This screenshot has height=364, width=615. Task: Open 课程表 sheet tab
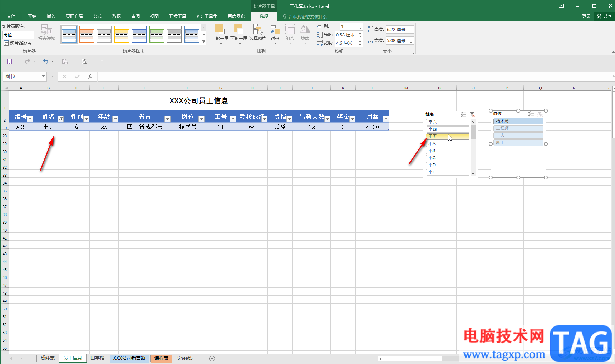point(162,358)
